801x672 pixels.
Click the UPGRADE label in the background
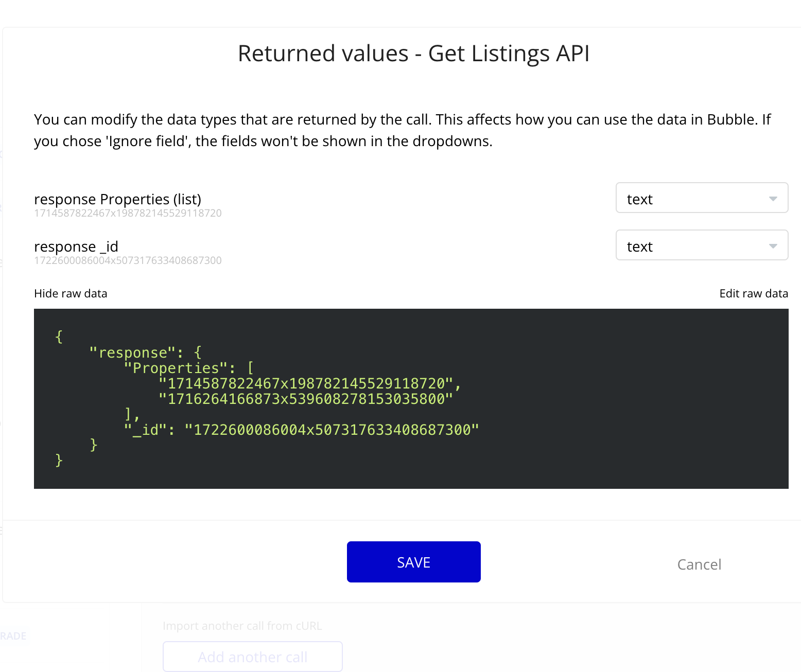coord(13,635)
